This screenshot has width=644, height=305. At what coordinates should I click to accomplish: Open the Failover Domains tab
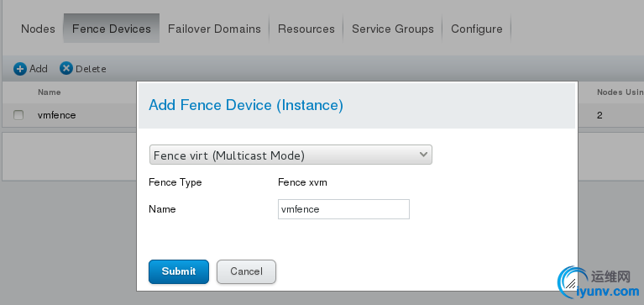point(214,29)
